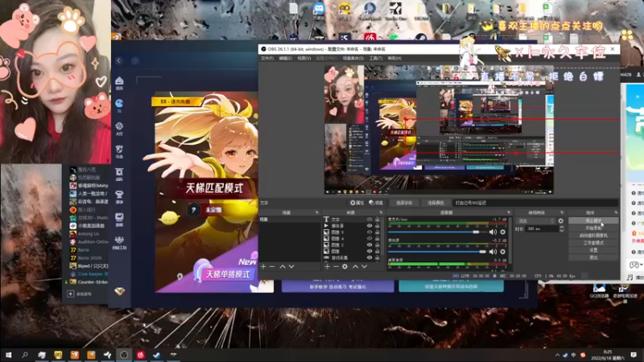Screen dimensions: 644x362
Task: Open OBS icon in Windows taskbar
Action: (124, 355)
